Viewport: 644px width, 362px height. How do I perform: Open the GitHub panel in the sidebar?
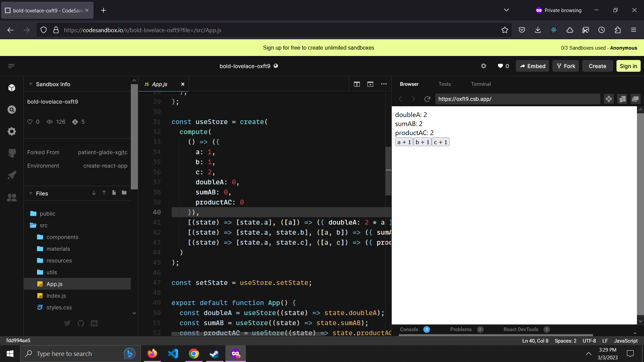pyautogui.click(x=12, y=153)
